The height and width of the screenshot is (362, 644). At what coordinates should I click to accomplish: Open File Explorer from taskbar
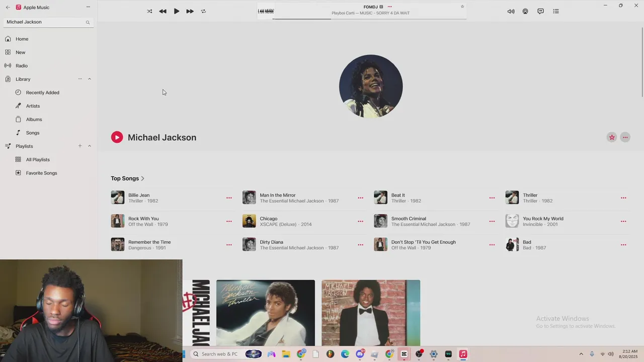pyautogui.click(x=286, y=354)
